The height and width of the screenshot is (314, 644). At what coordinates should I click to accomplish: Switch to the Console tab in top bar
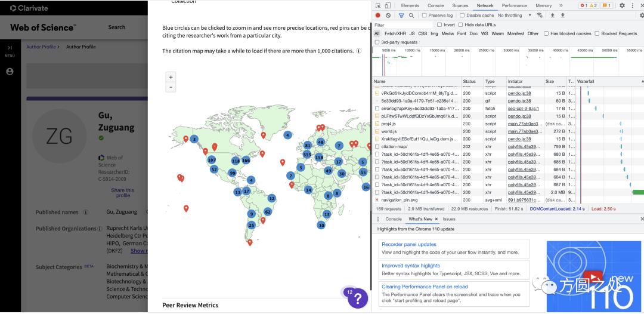point(436,5)
